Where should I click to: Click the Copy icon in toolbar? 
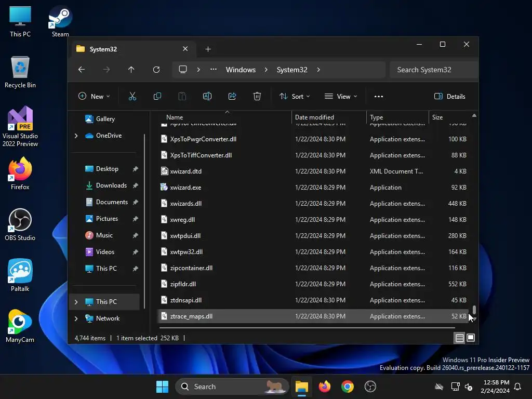pos(157,96)
